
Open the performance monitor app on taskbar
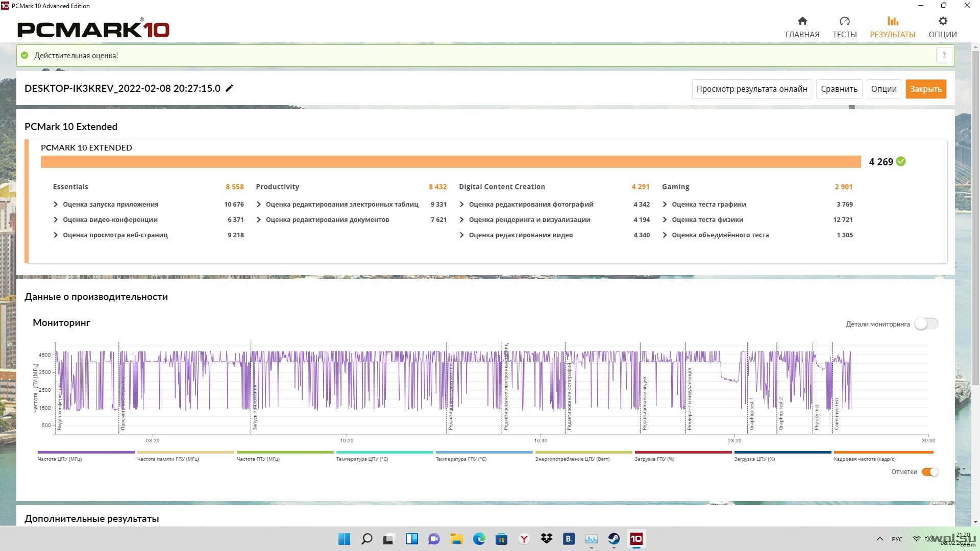[592, 539]
